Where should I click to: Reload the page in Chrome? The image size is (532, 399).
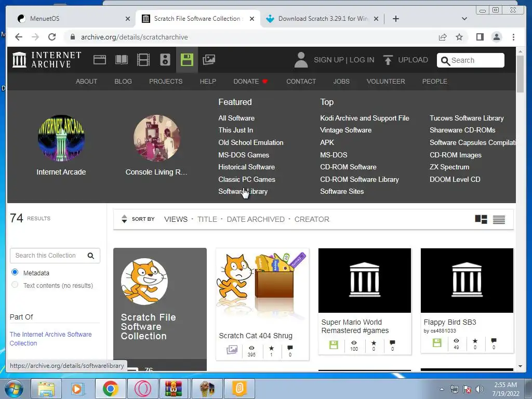tap(52, 37)
